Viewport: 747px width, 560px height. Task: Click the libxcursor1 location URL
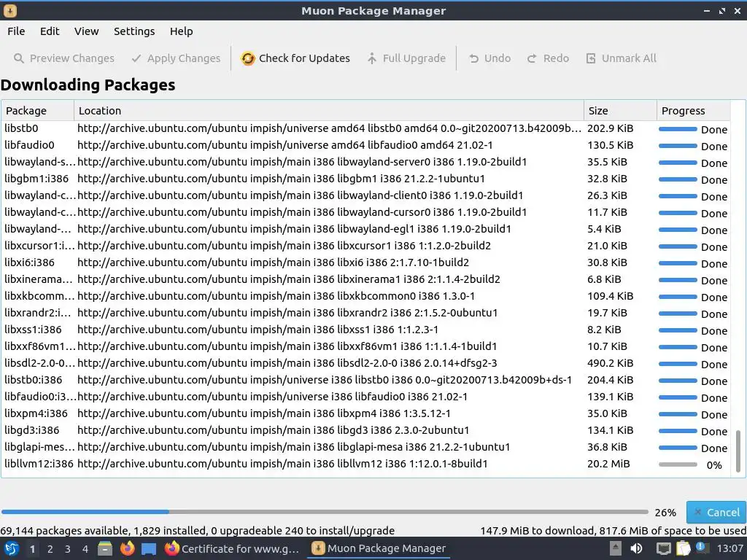pos(284,246)
